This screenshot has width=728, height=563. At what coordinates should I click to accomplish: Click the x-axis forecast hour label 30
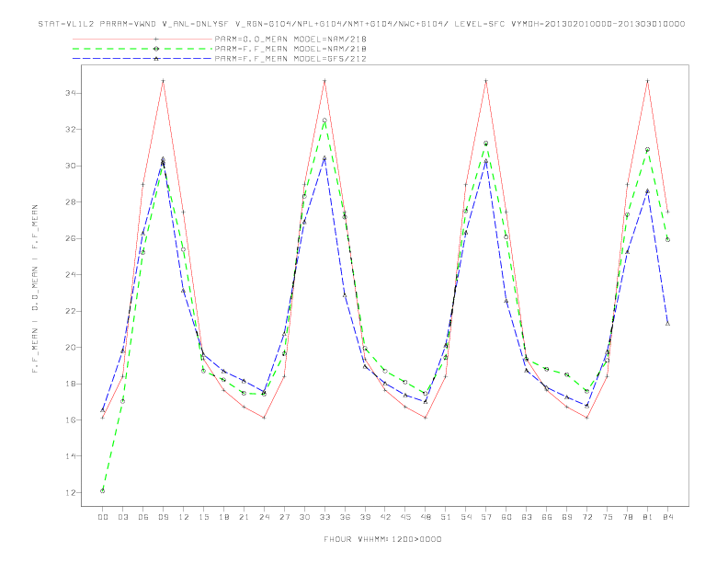[304, 517]
